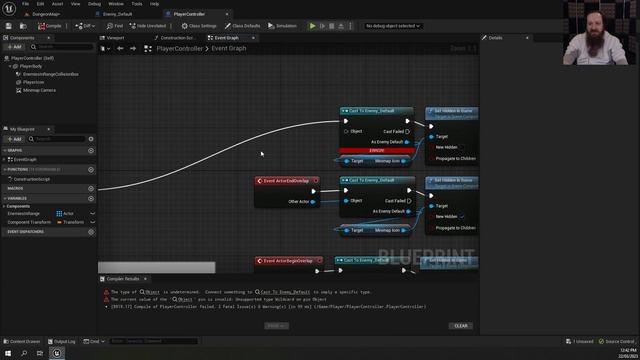Image resolution: width=640 pixels, height=360 pixels.
Task: Open the Tools menu
Action: pos(137,4)
